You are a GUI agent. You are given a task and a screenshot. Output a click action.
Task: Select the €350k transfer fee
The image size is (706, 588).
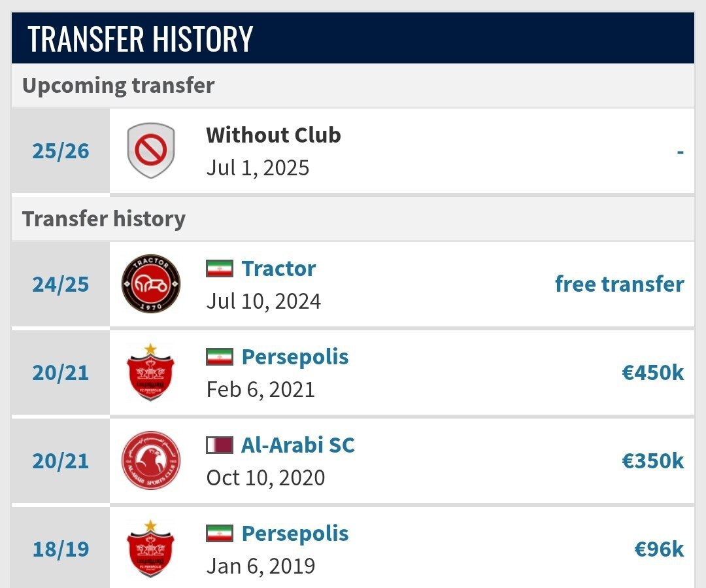654,460
